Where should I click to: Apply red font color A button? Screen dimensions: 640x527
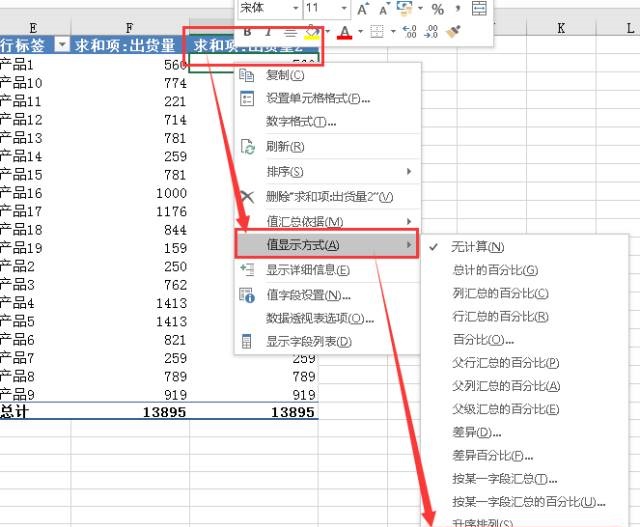pos(344,32)
